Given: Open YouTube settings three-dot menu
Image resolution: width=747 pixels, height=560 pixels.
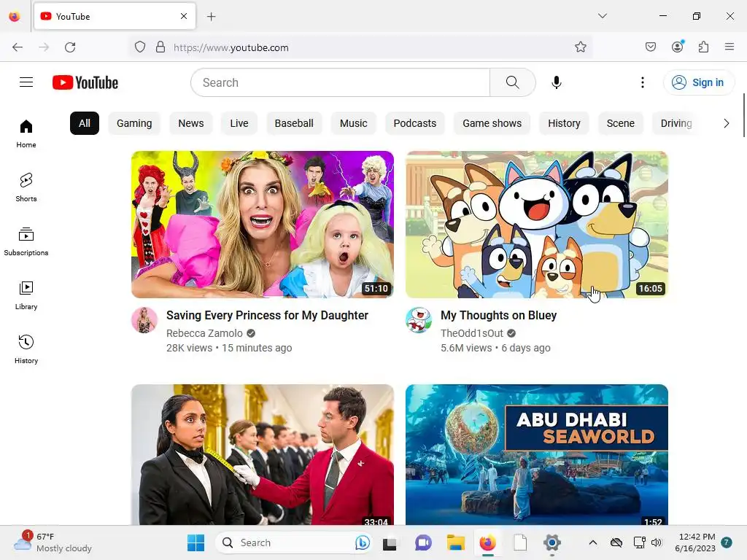Looking at the screenshot, I should click(642, 82).
